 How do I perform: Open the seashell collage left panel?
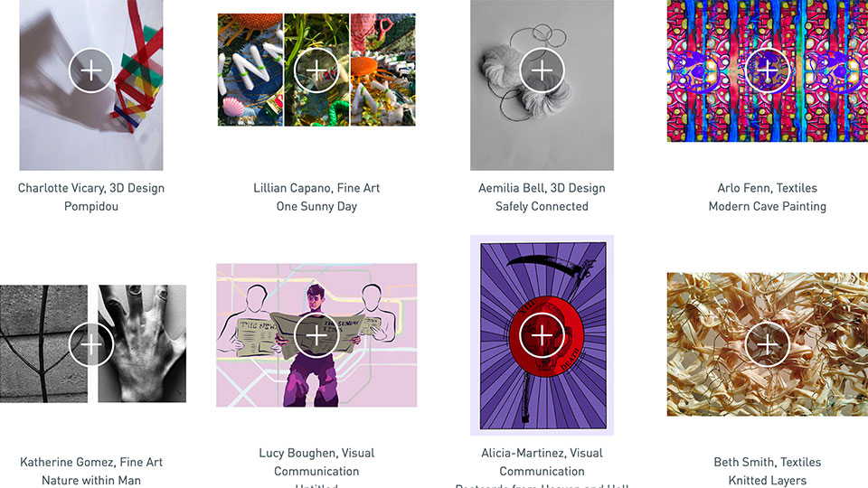(250, 70)
